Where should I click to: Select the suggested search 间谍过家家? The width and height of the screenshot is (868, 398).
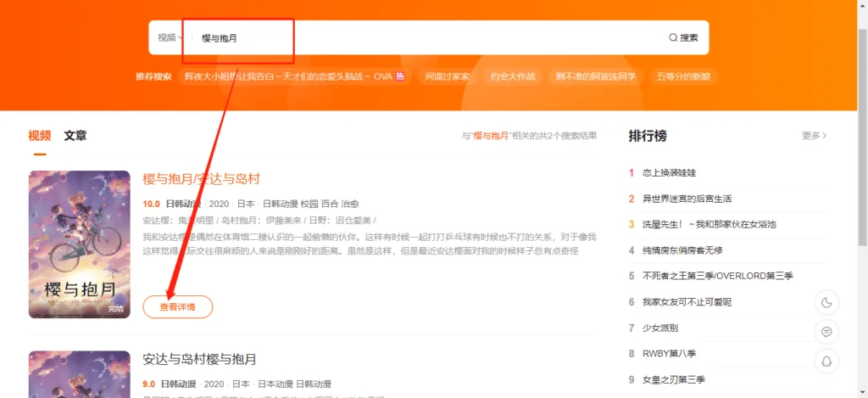(448, 76)
